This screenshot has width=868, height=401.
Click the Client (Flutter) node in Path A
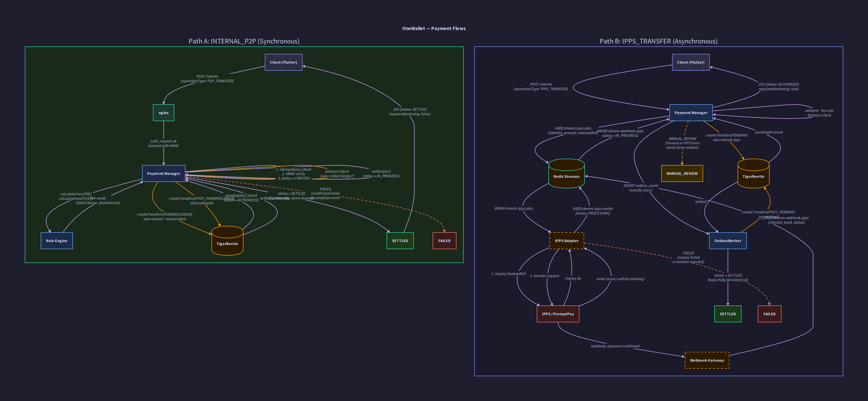click(283, 62)
